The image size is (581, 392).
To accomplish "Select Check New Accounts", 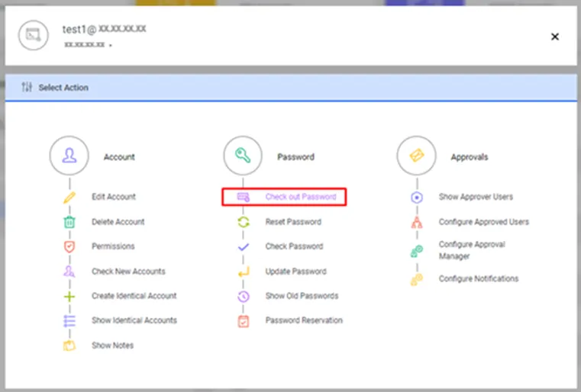I will (x=128, y=272).
